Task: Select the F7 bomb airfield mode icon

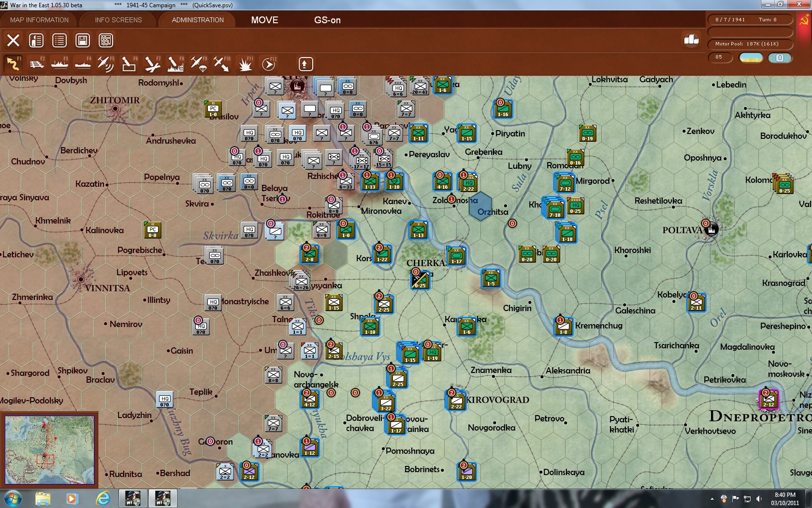Action: (x=152, y=63)
